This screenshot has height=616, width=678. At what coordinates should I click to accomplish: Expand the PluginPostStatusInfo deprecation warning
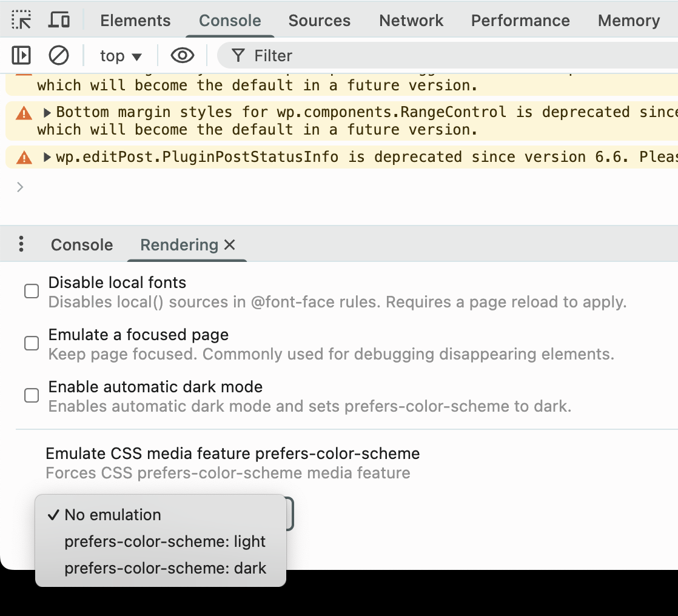coord(47,158)
